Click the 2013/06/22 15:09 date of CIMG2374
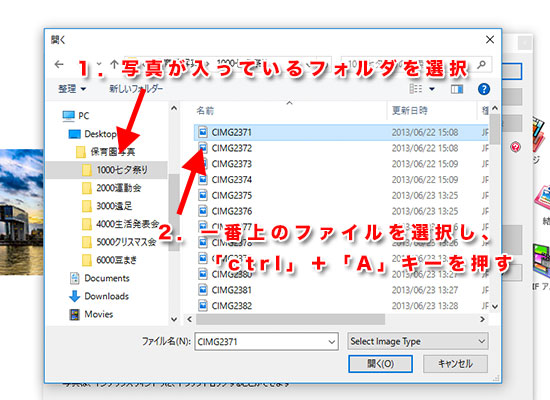 pos(425,180)
